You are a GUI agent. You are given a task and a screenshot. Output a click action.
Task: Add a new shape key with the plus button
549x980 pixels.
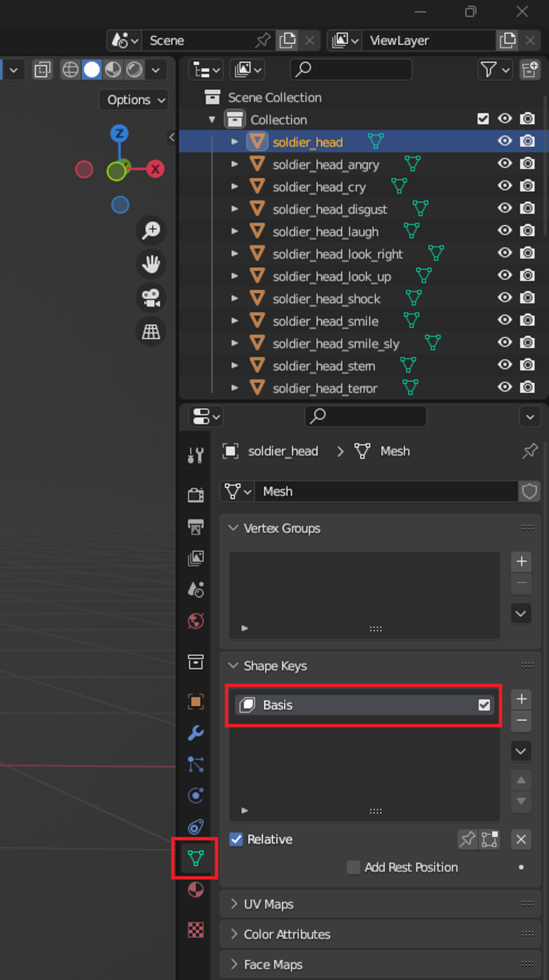point(521,699)
